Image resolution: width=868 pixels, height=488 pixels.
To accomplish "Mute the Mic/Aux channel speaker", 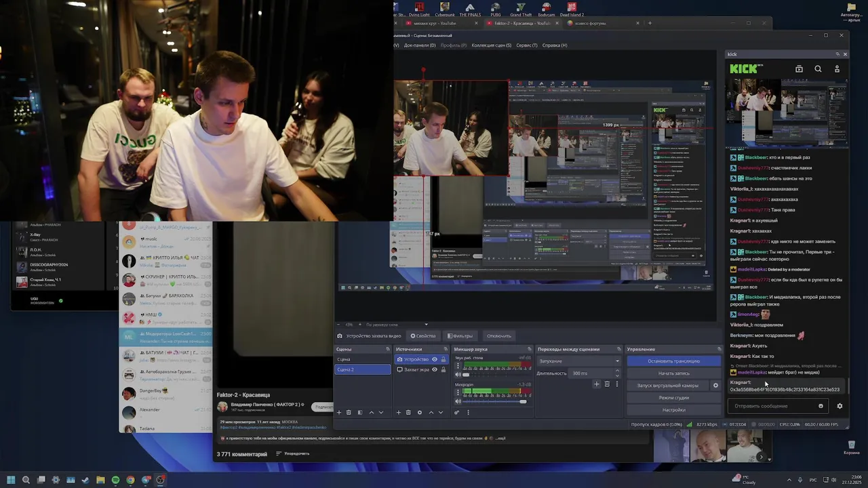I will click(x=458, y=401).
